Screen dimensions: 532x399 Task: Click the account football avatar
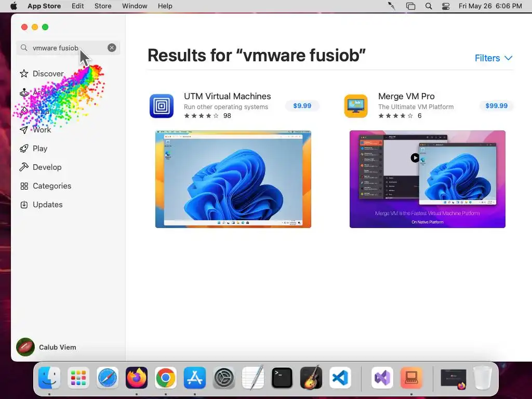point(25,347)
